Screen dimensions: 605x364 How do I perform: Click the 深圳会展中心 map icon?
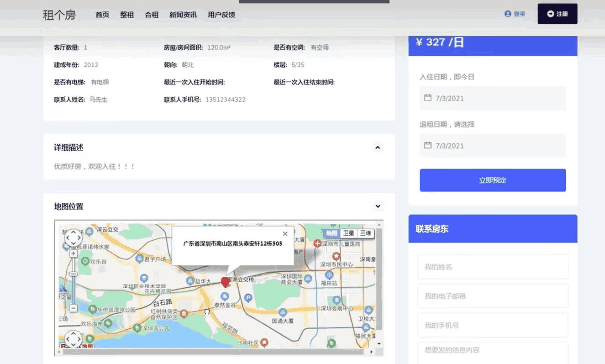pos(337,300)
